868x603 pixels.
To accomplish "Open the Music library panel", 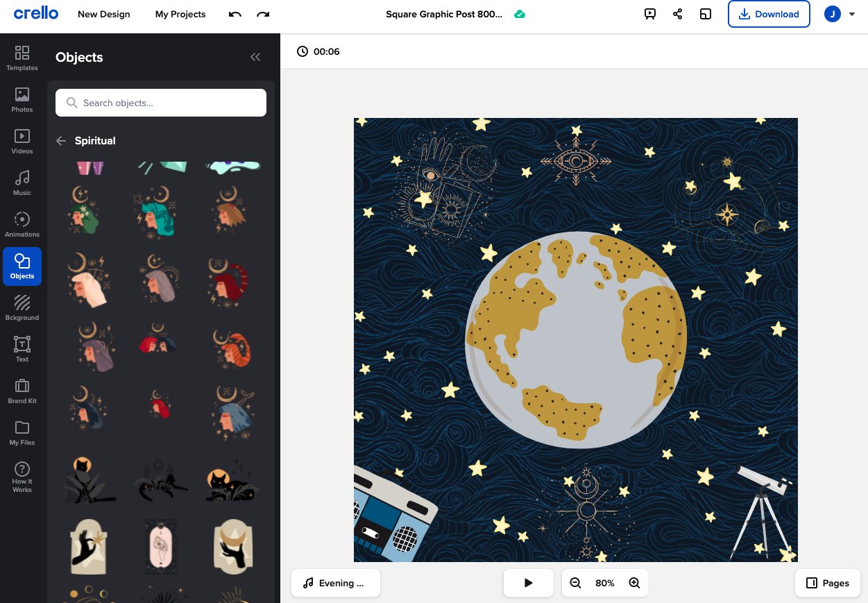I will click(22, 182).
